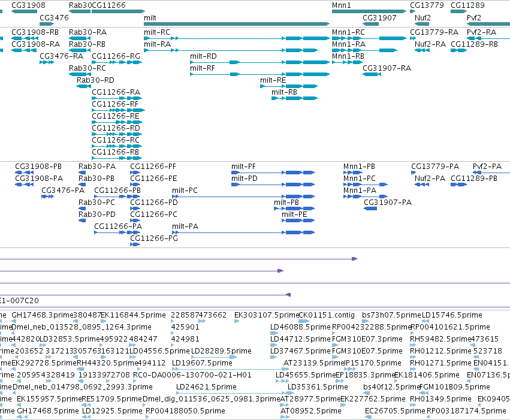The width and height of the screenshot is (510, 420).
Task: Select protein CG11266-PG
Action: click(x=135, y=245)
